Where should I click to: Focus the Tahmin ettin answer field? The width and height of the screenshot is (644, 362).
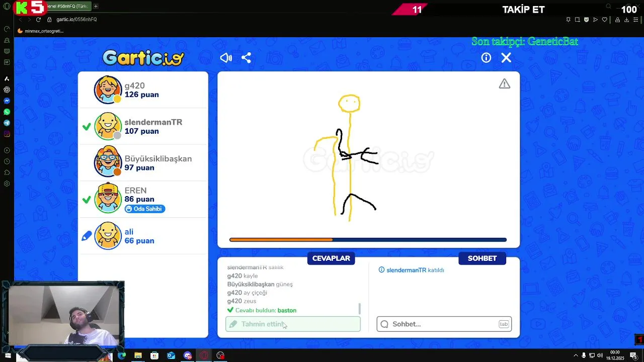(x=293, y=324)
